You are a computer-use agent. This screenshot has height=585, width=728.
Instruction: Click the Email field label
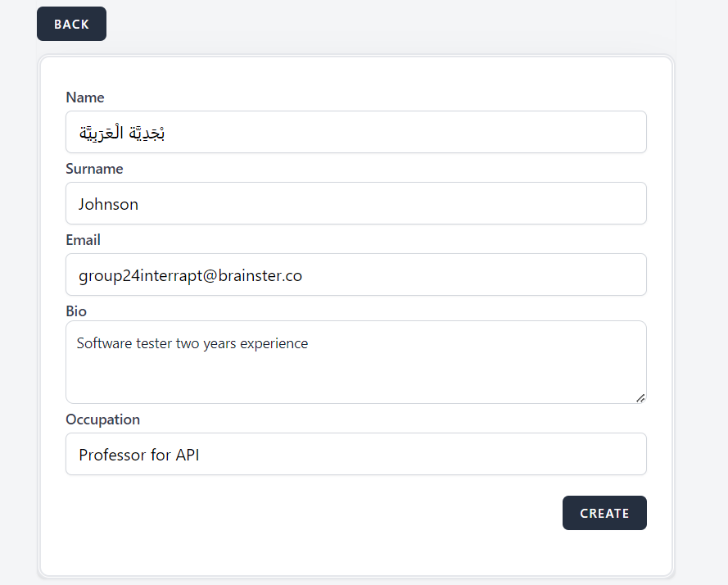(84, 240)
